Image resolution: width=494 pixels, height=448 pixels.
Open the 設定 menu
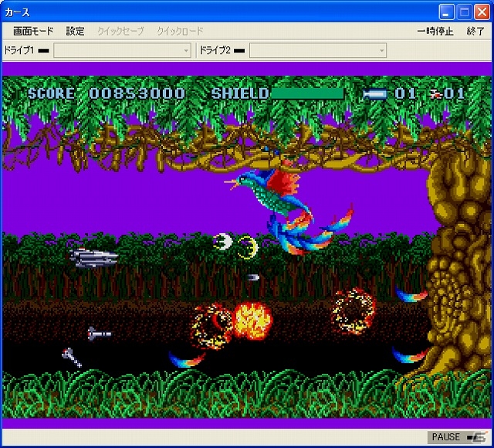(x=75, y=31)
